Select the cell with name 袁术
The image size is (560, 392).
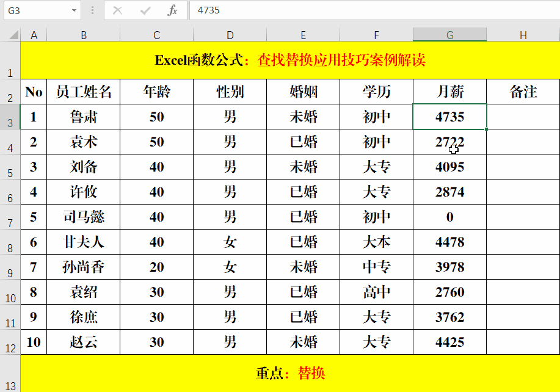(x=84, y=142)
